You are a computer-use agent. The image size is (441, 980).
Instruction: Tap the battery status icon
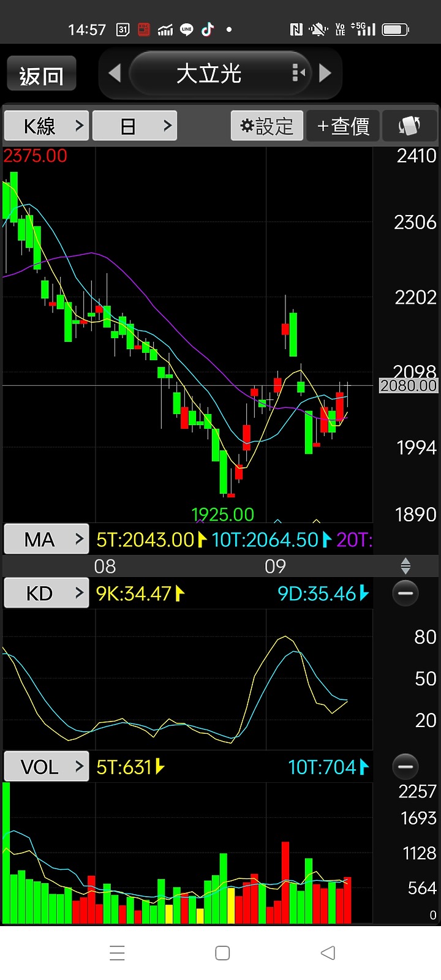[396, 29]
